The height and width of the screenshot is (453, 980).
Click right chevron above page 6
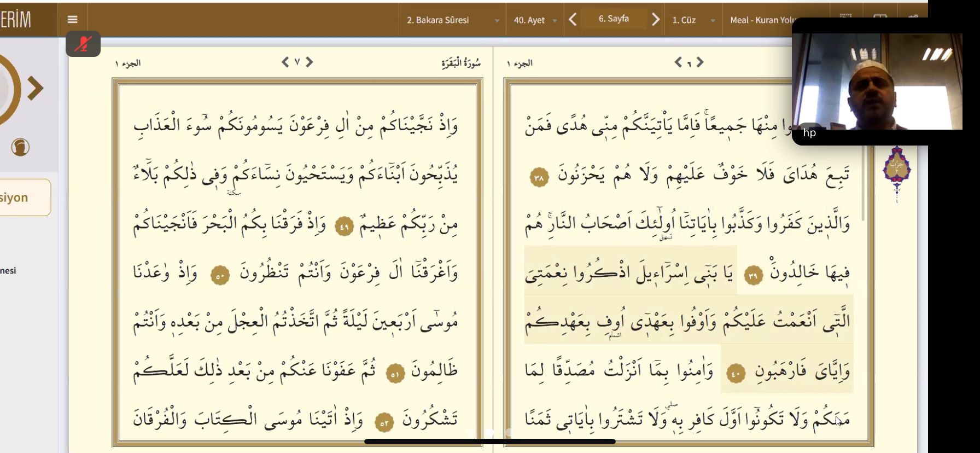pos(700,62)
